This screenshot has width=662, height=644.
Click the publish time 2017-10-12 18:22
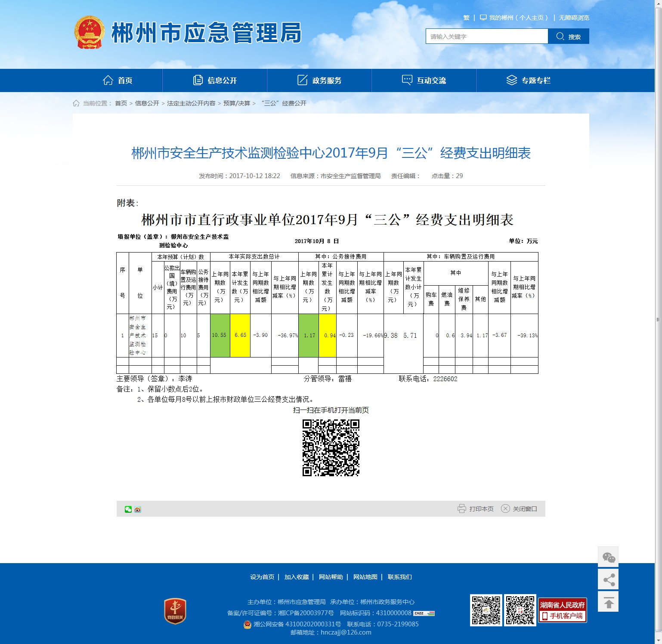tap(254, 176)
